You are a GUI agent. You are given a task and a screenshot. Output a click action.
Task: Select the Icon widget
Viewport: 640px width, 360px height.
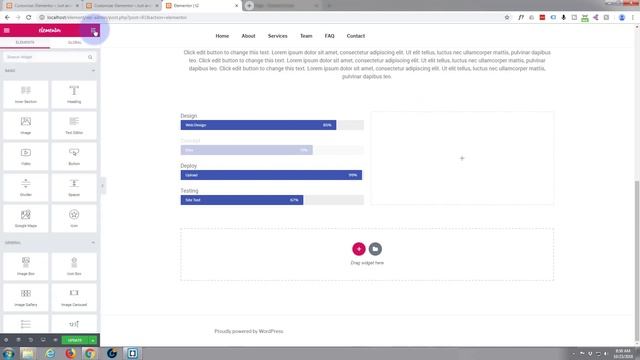(x=74, y=218)
